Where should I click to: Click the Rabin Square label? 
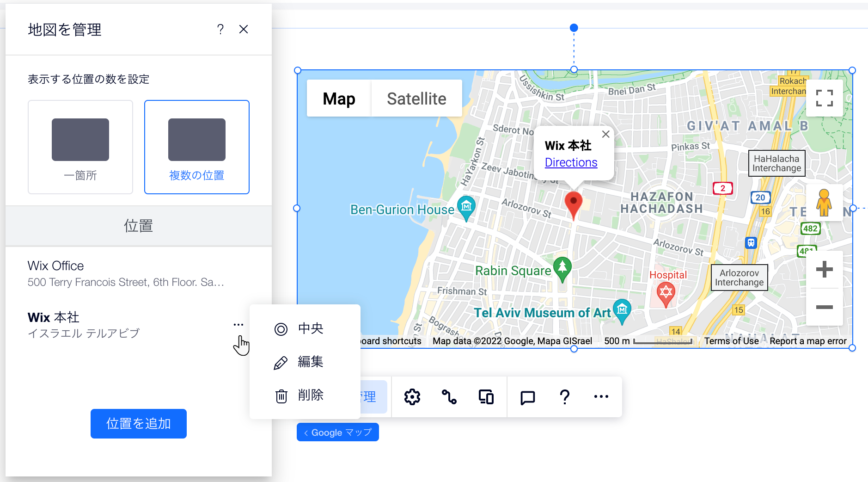[513, 271]
